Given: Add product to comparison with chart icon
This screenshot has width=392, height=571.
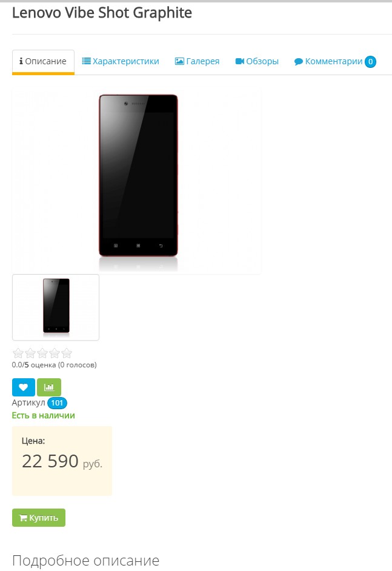Looking at the screenshot, I should (x=49, y=387).
